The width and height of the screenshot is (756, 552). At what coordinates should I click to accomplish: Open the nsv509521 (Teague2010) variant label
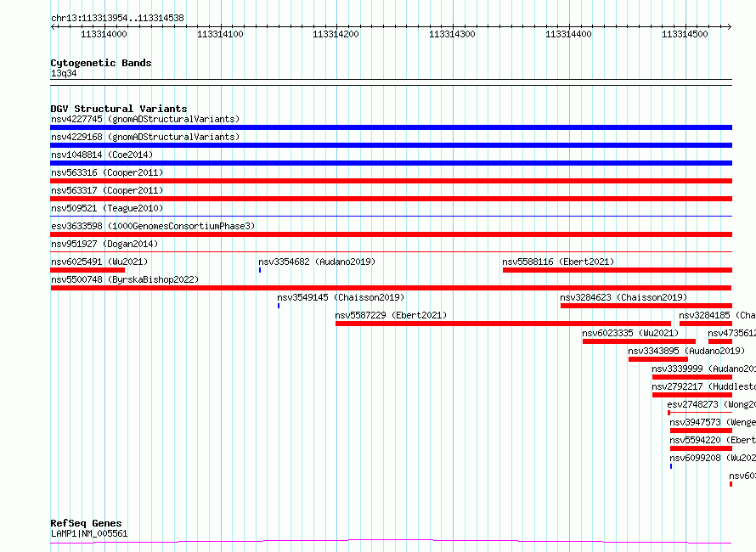coord(107,208)
